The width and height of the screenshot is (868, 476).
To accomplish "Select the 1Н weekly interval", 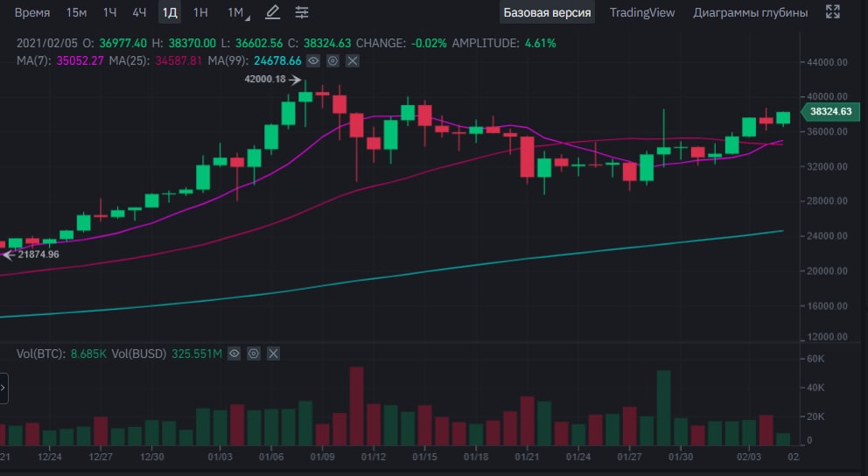I will tap(200, 13).
